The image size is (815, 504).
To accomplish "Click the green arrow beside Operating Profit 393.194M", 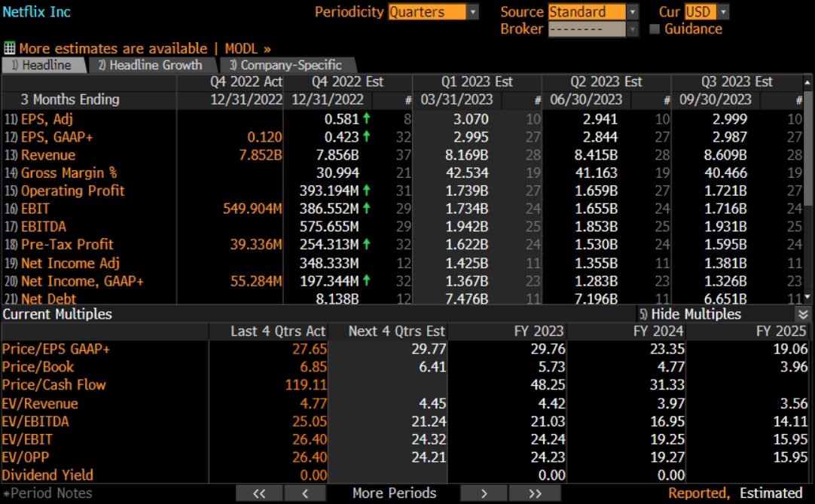I will click(366, 191).
